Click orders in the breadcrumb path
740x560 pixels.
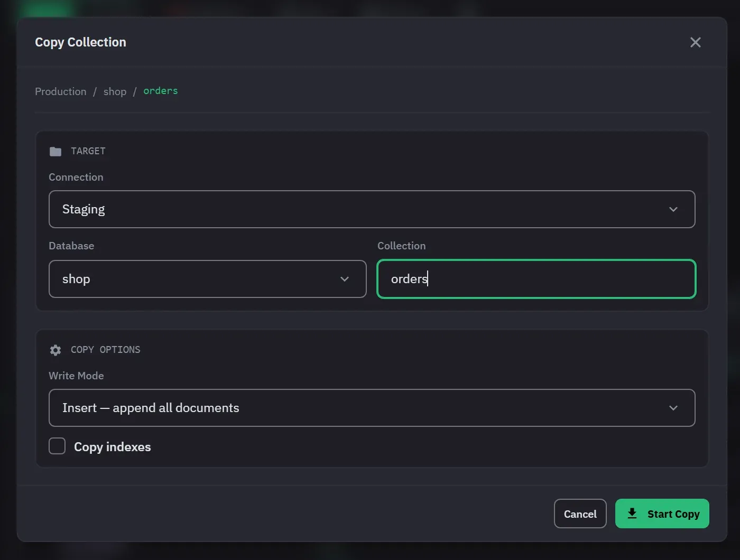click(x=161, y=91)
